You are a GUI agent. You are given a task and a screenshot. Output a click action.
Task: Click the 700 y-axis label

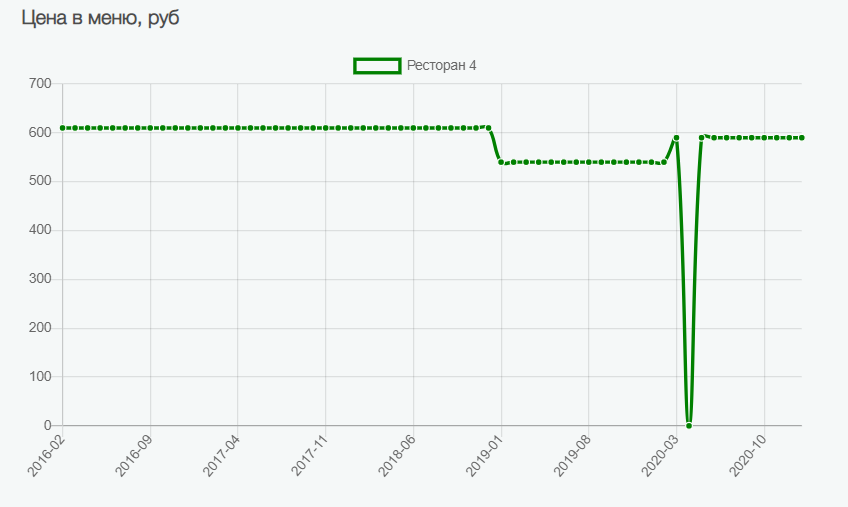(39, 83)
